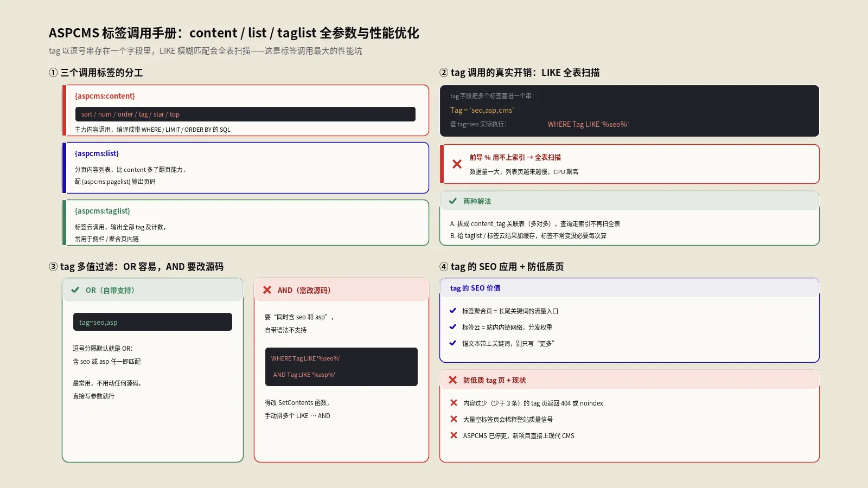Click the text 主力内容调用，编译成带 WHERE
868x488 pixels.
click(x=152, y=130)
